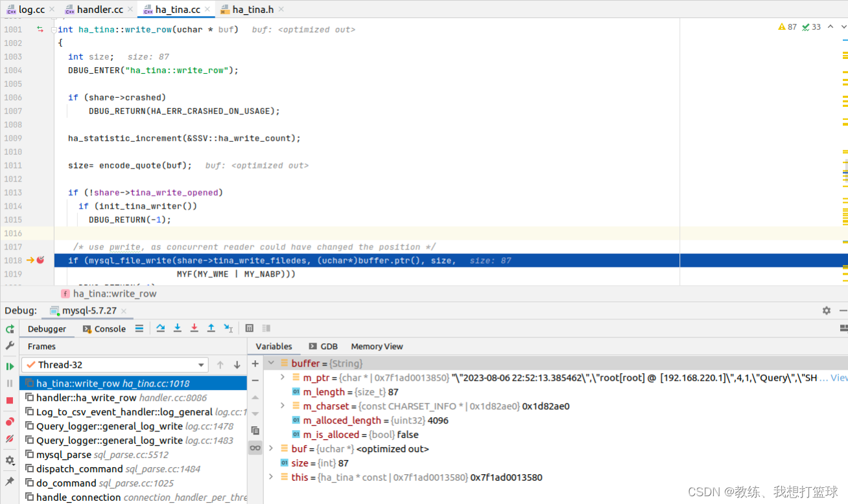This screenshot has height=504, width=848.
Task: Open debugger settings wrench icon
Action: pos(10,346)
